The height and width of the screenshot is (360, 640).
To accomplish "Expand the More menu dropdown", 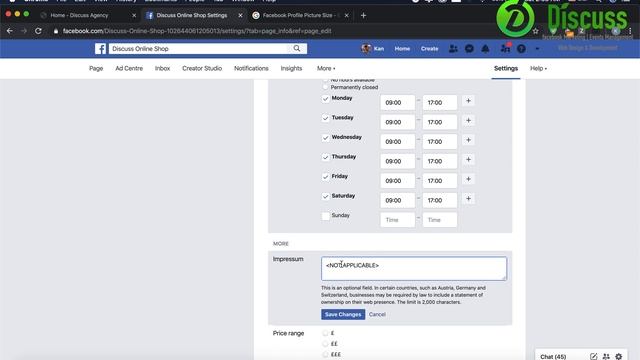I will (326, 69).
